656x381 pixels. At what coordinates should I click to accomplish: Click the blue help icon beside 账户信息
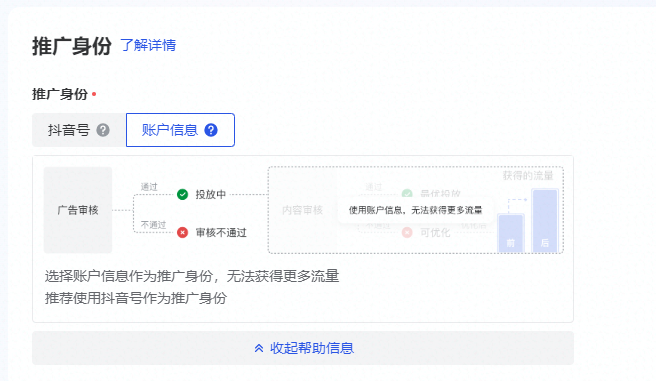click(x=211, y=130)
